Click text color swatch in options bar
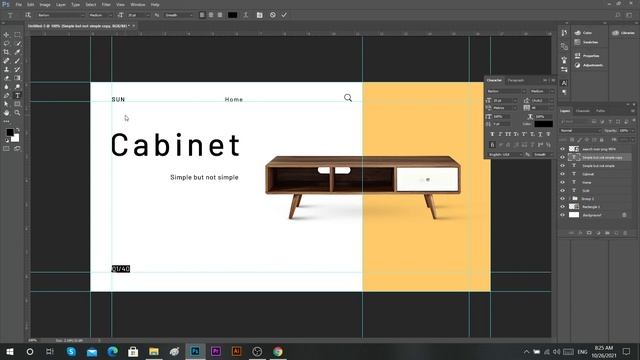This screenshot has height=360, width=640. pyautogui.click(x=232, y=15)
